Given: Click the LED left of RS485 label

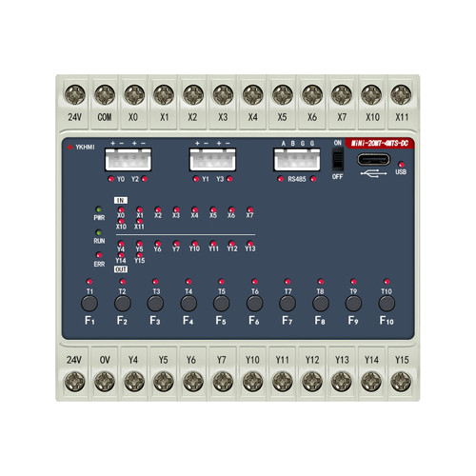Looking at the screenshot, I should point(281,179).
